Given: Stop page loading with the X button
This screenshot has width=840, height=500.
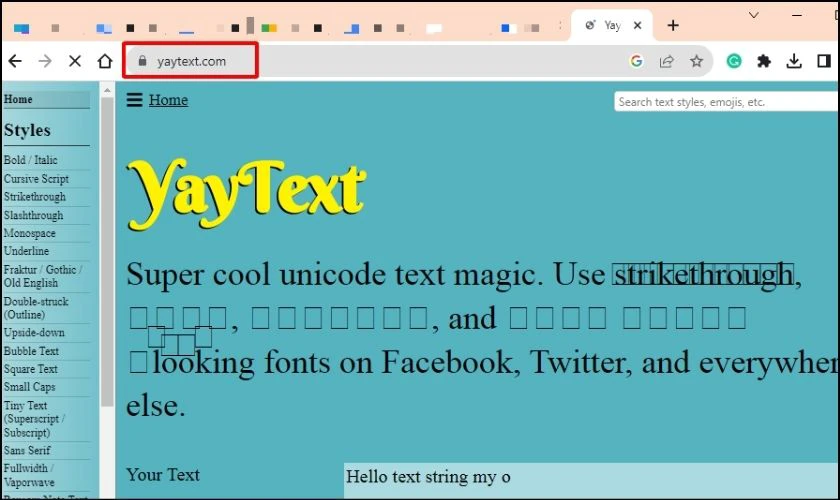Looking at the screenshot, I should coord(75,61).
